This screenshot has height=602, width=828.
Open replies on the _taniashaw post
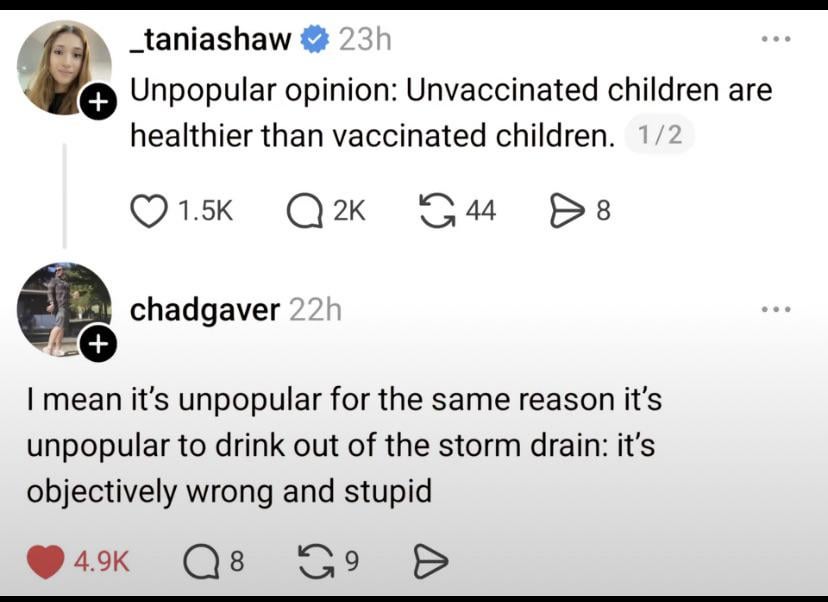point(302,210)
